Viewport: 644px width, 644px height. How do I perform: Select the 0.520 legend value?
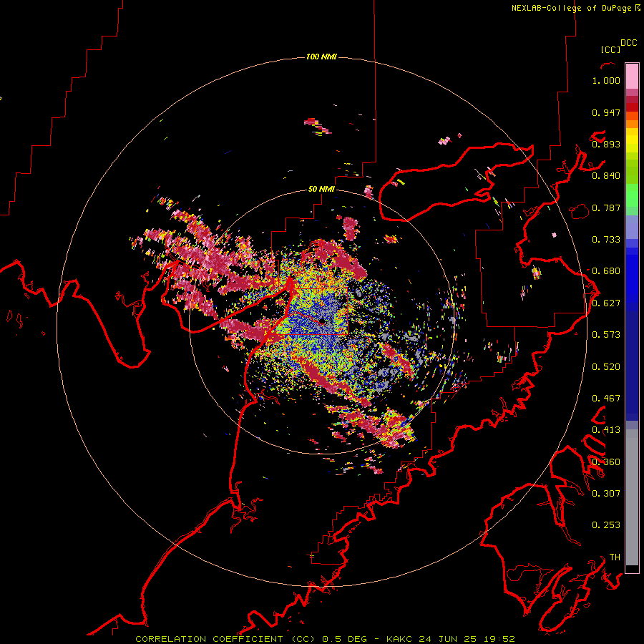pos(606,367)
